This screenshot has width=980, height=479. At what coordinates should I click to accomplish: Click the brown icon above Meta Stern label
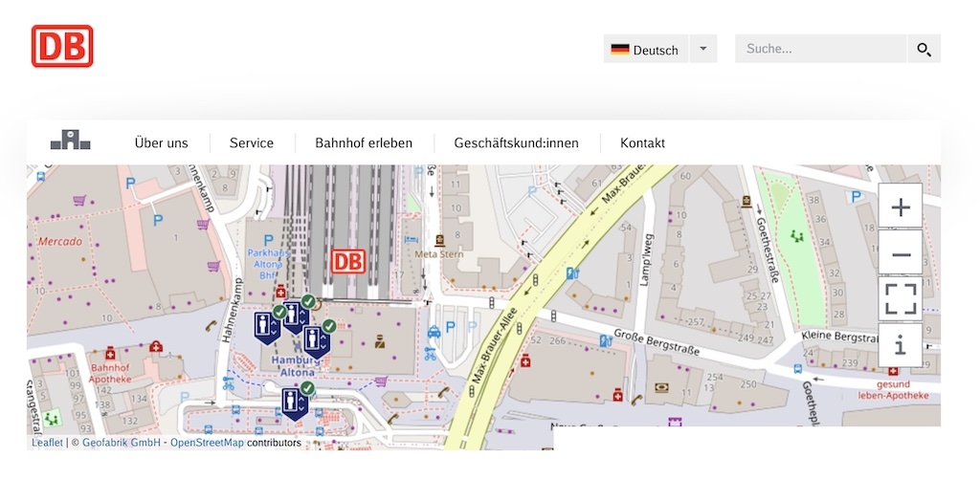pyautogui.click(x=439, y=240)
